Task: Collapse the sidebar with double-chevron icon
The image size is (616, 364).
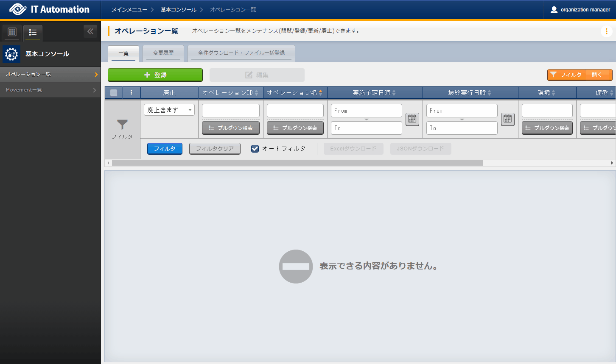Action: 90,31
